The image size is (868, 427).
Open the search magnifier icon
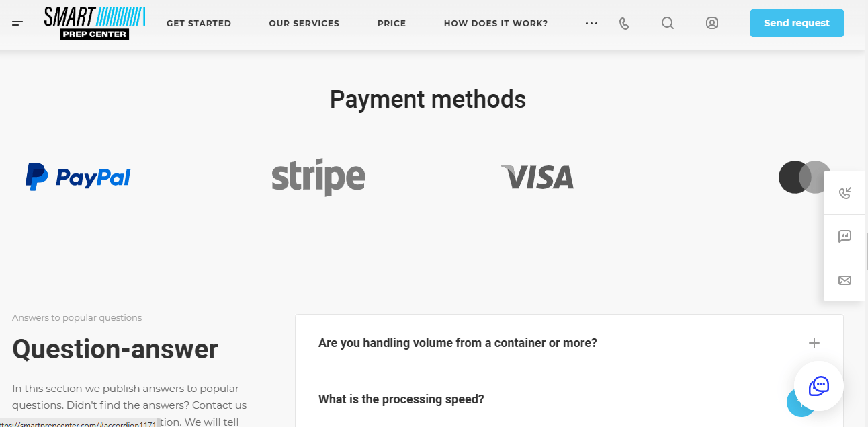pyautogui.click(x=668, y=23)
